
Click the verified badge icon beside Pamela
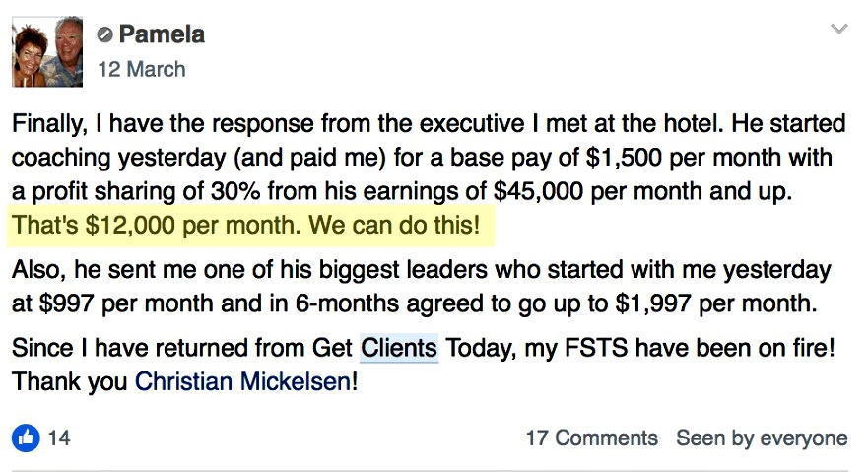pos(104,34)
